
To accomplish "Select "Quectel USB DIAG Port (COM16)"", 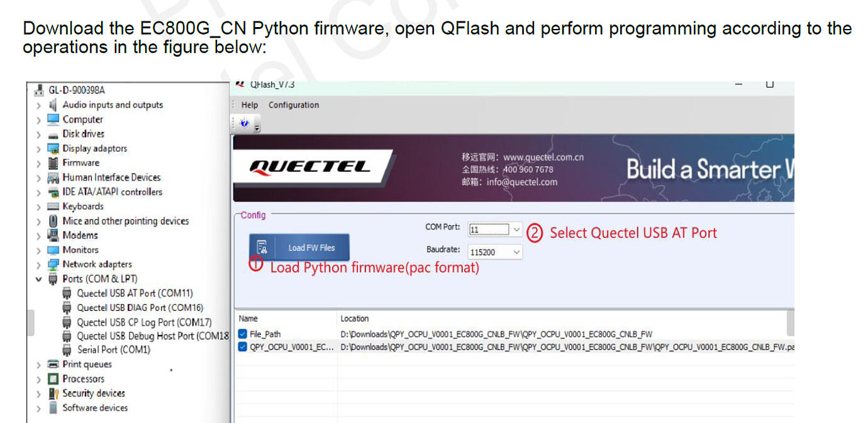I will (x=140, y=308).
